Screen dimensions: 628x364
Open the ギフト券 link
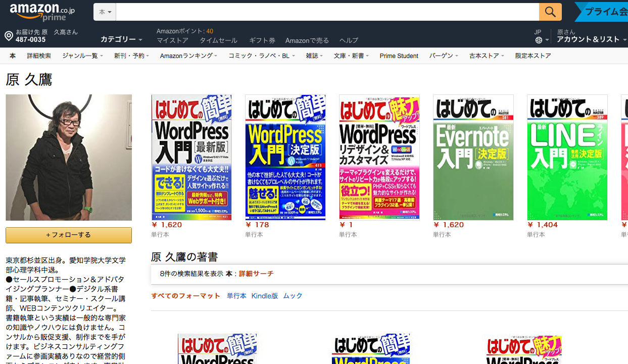click(x=262, y=40)
